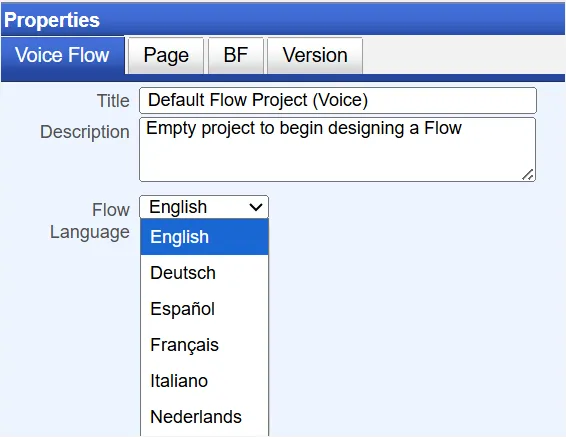Choose Deutsch from the language list
The height and width of the screenshot is (437, 566).
(204, 273)
